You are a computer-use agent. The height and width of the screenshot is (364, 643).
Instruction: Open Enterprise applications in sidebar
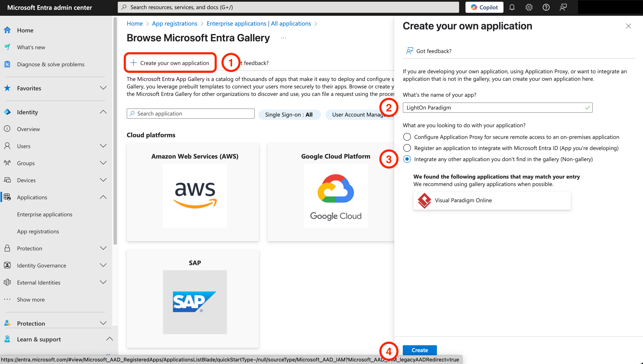click(45, 214)
